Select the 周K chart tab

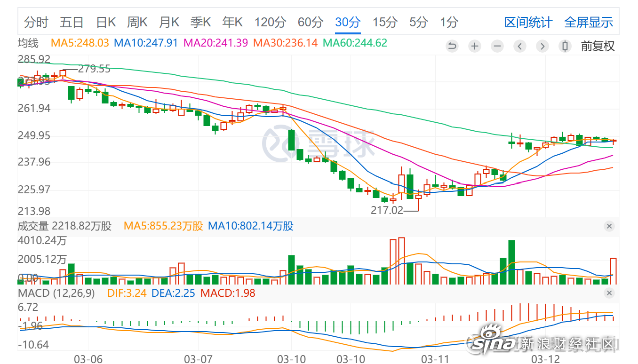[x=137, y=22]
